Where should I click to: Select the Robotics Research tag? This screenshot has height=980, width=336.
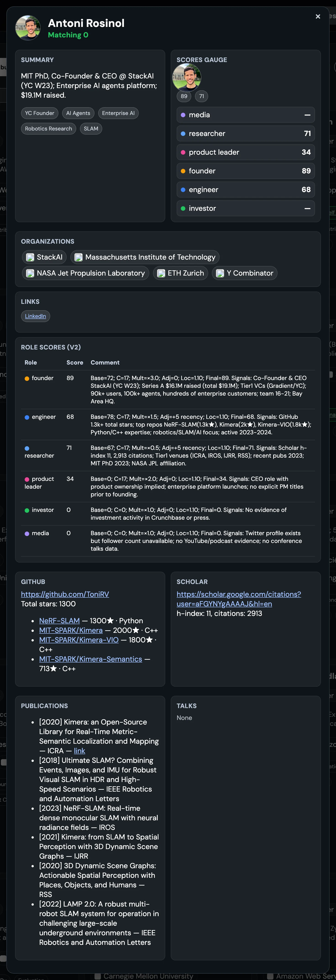(48, 129)
